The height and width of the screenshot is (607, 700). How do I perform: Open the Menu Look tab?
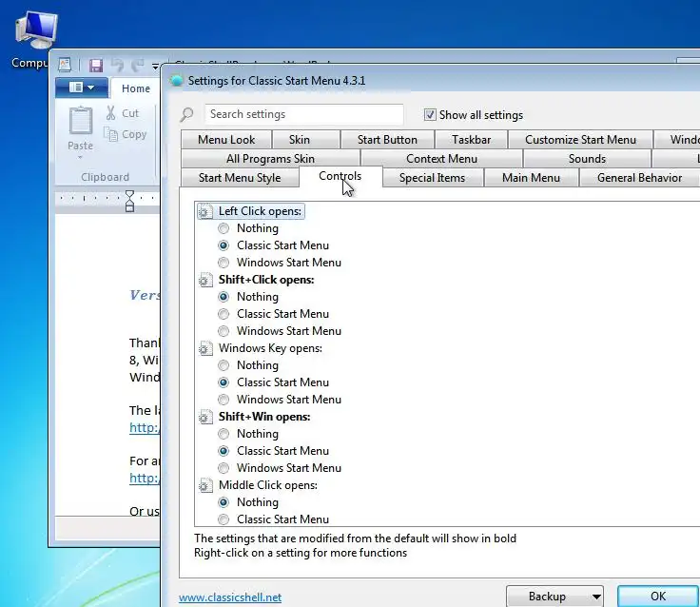(226, 139)
